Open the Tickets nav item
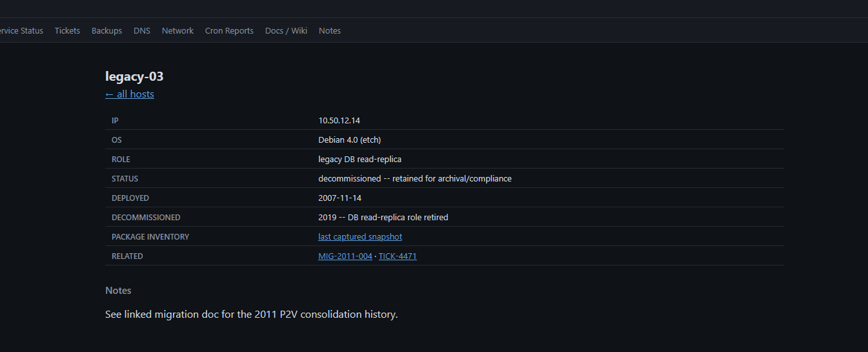 point(67,30)
